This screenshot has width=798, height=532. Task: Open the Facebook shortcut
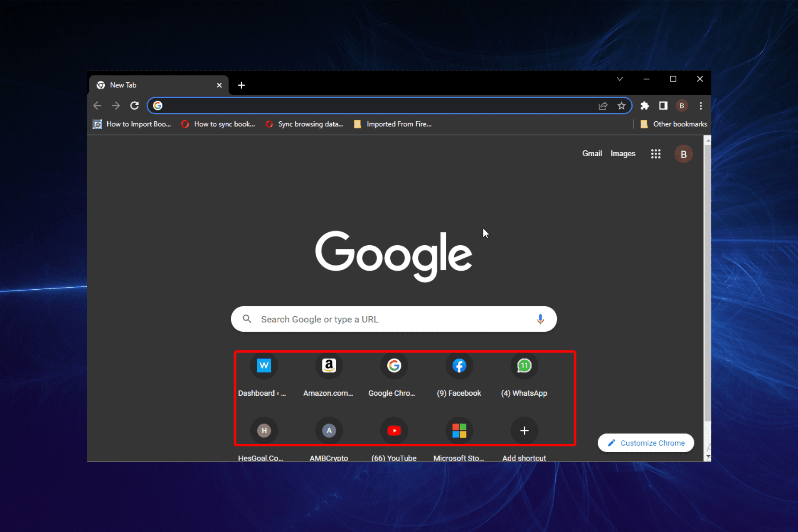point(459,366)
